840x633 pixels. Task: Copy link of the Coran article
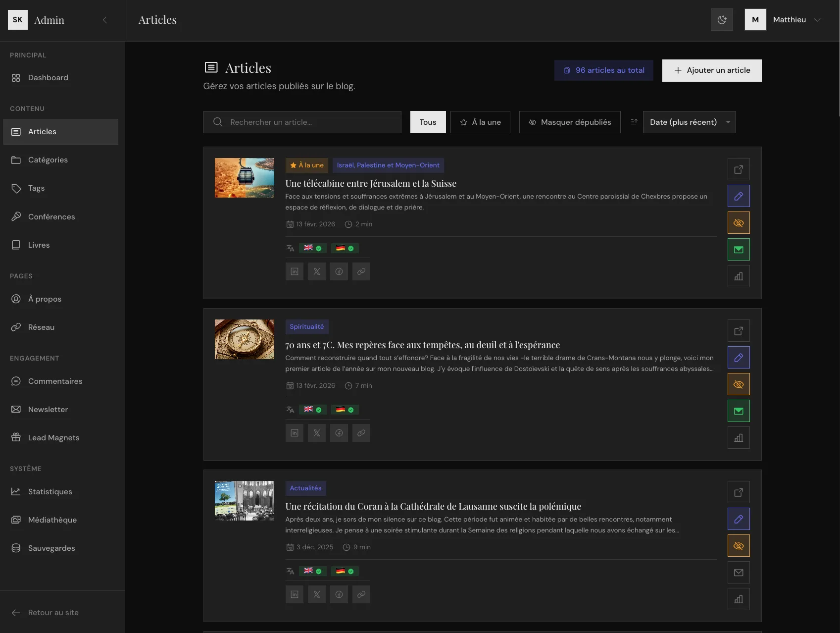[x=361, y=594]
